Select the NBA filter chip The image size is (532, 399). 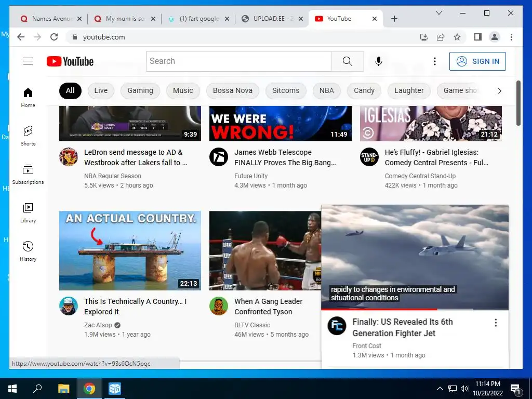pos(326,90)
